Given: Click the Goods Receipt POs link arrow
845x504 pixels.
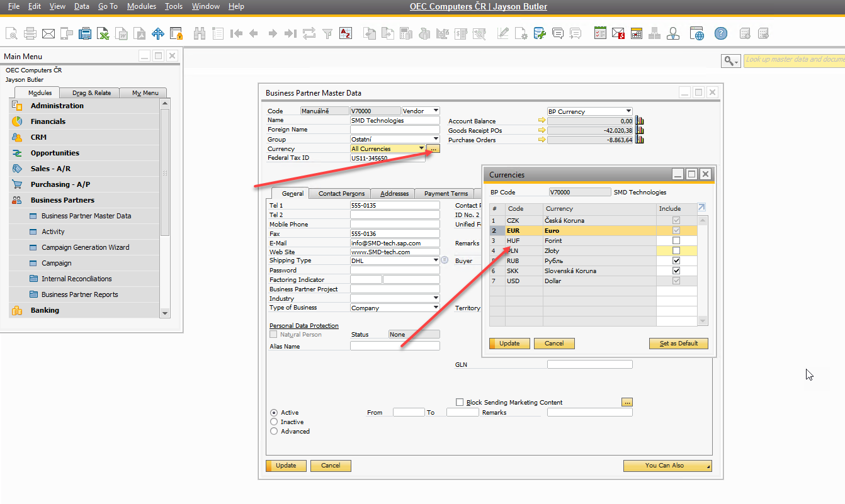Looking at the screenshot, I should (x=541, y=130).
